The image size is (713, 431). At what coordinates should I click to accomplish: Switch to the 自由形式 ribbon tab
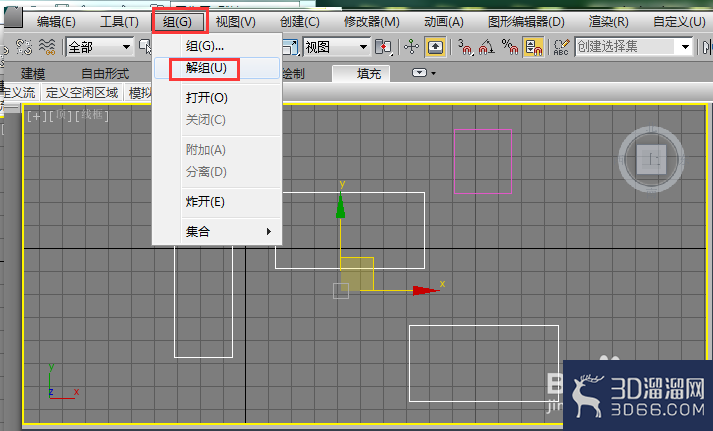(x=105, y=73)
